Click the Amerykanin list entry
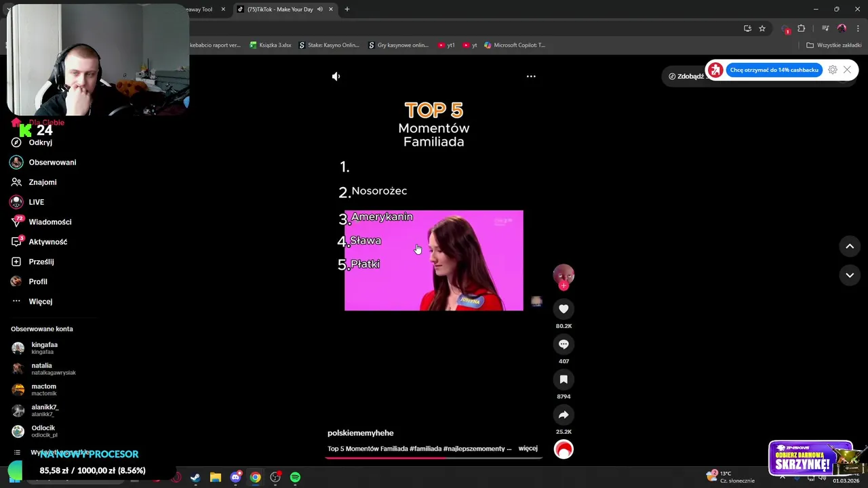This screenshot has width=868, height=488. coord(382,217)
